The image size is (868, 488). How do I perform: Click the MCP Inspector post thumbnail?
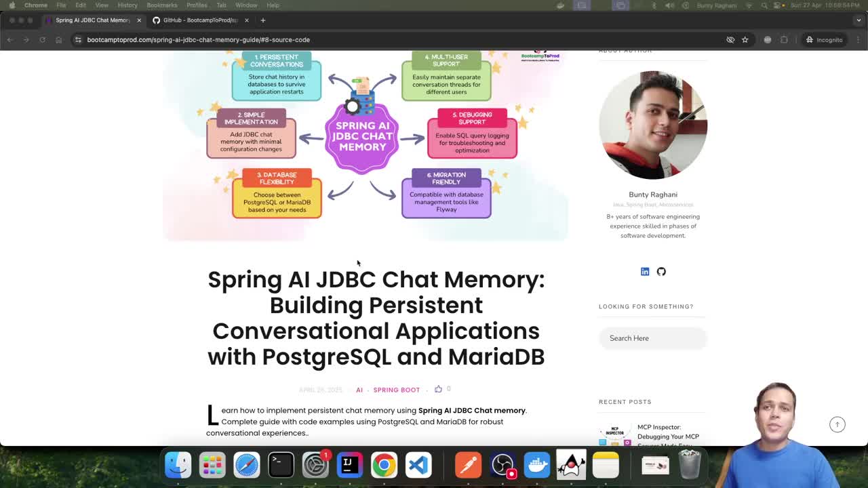pos(615,434)
